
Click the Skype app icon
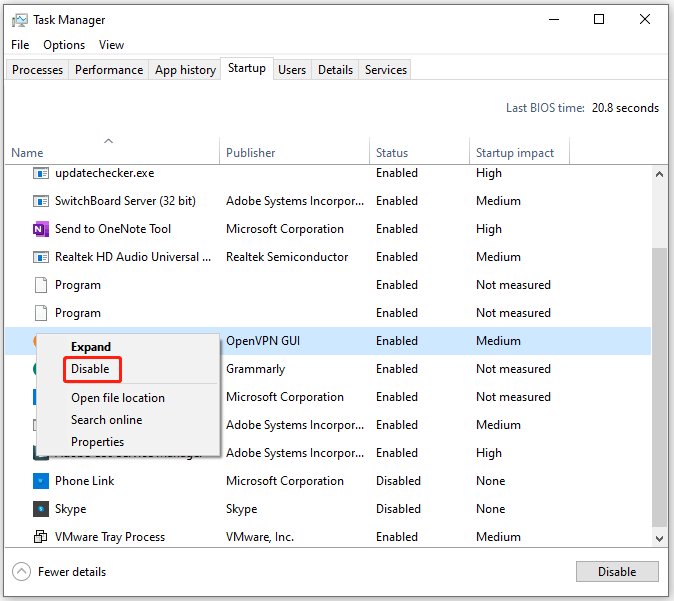pyautogui.click(x=41, y=509)
